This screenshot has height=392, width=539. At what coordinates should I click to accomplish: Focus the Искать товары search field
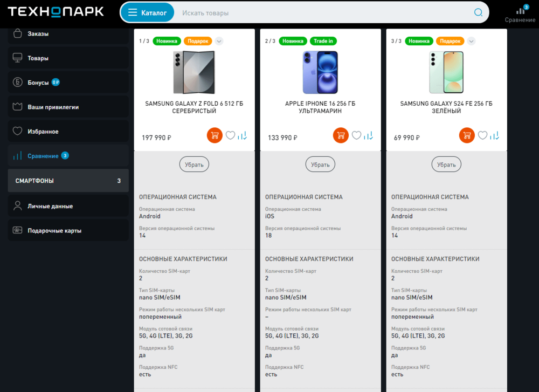click(x=323, y=13)
